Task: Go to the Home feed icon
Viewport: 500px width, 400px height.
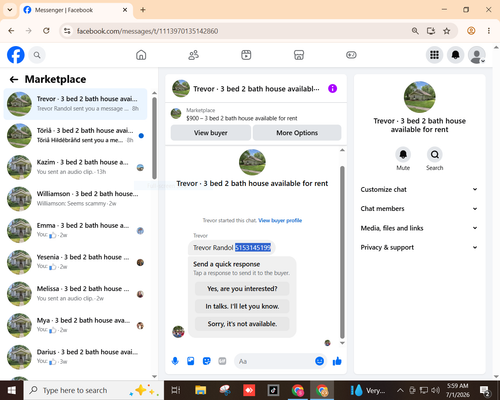Action: pos(141,55)
